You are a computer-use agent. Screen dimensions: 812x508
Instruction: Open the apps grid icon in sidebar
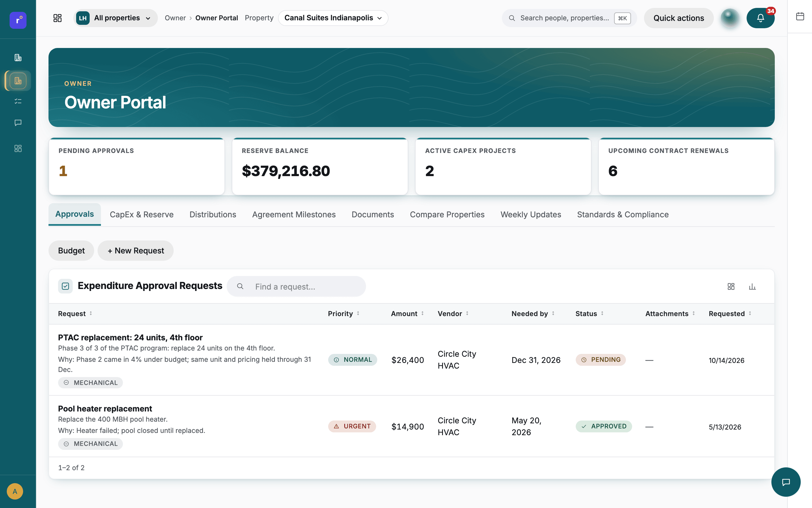click(x=18, y=148)
